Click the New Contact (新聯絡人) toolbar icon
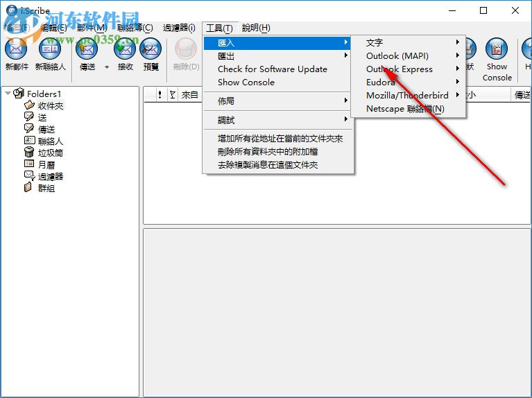This screenshot has width=532, height=398. tap(50, 49)
